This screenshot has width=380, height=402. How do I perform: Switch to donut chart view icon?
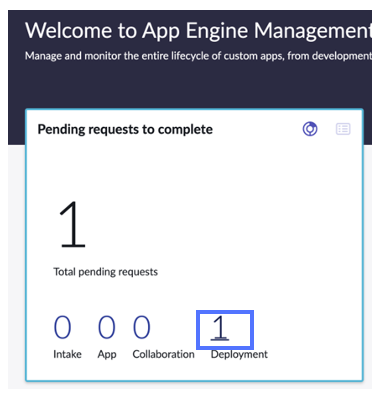click(310, 129)
